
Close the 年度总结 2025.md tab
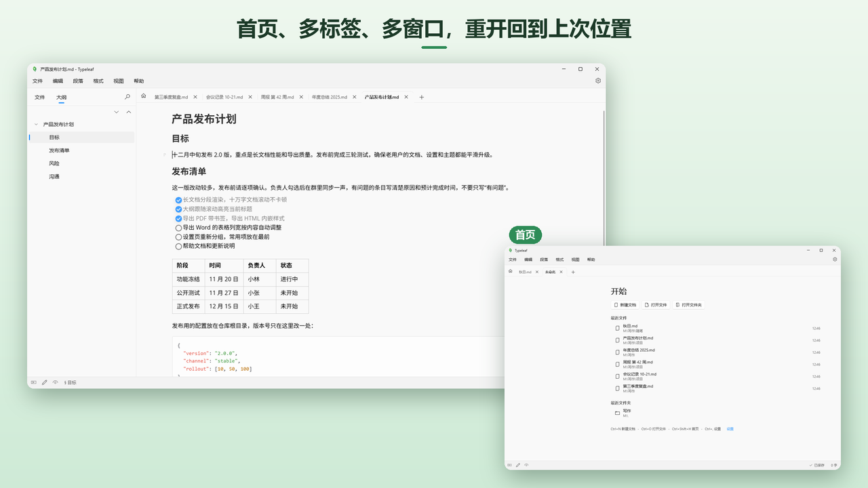click(x=354, y=97)
